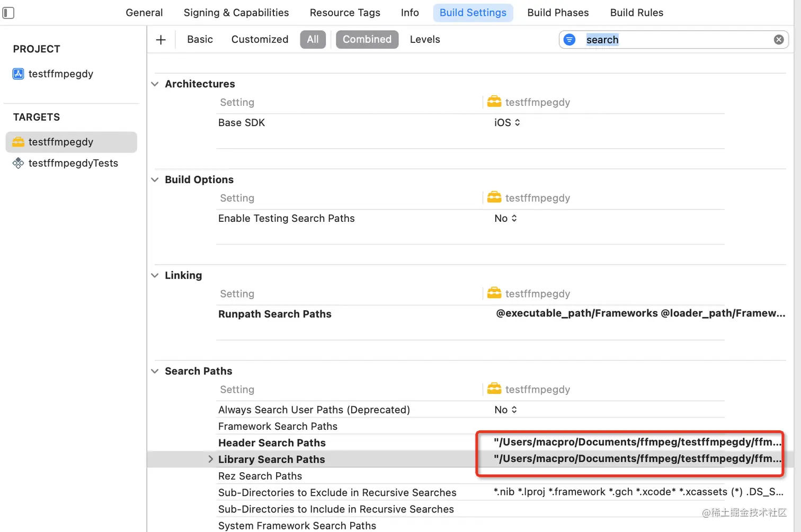
Task: Collapse the Architectures section
Action: [155, 84]
